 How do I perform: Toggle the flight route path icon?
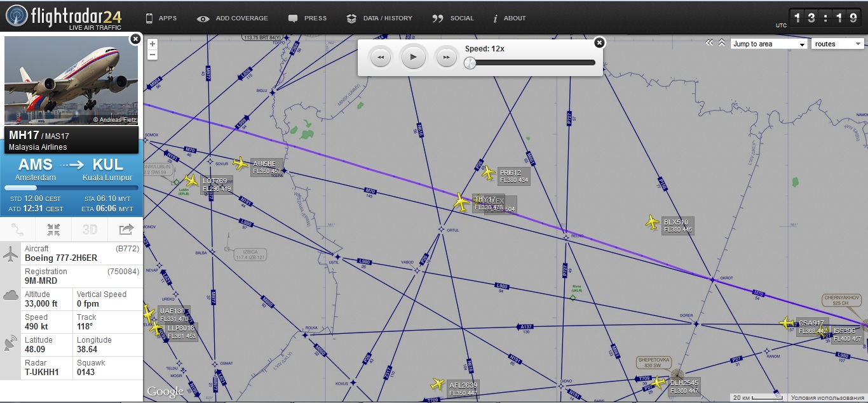(18, 229)
